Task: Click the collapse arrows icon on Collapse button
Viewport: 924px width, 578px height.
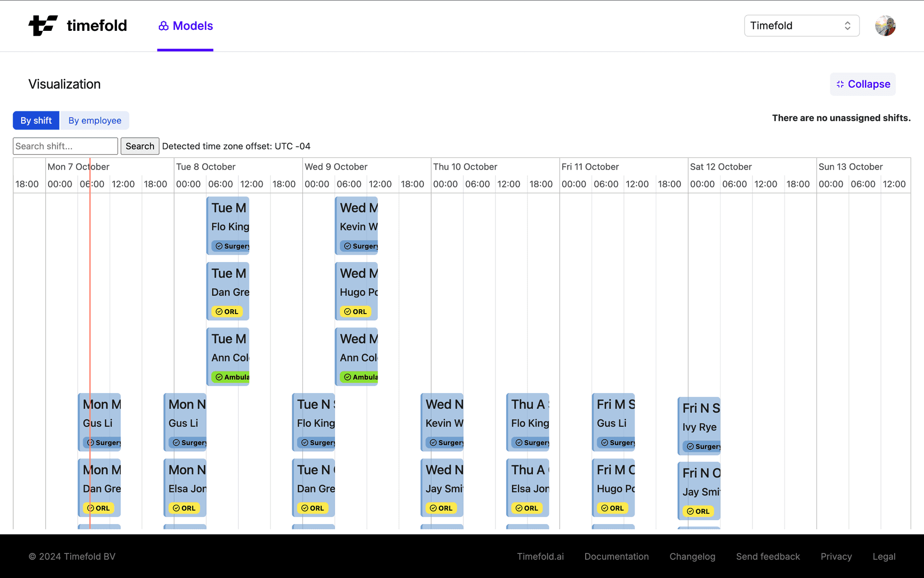Action: point(840,84)
